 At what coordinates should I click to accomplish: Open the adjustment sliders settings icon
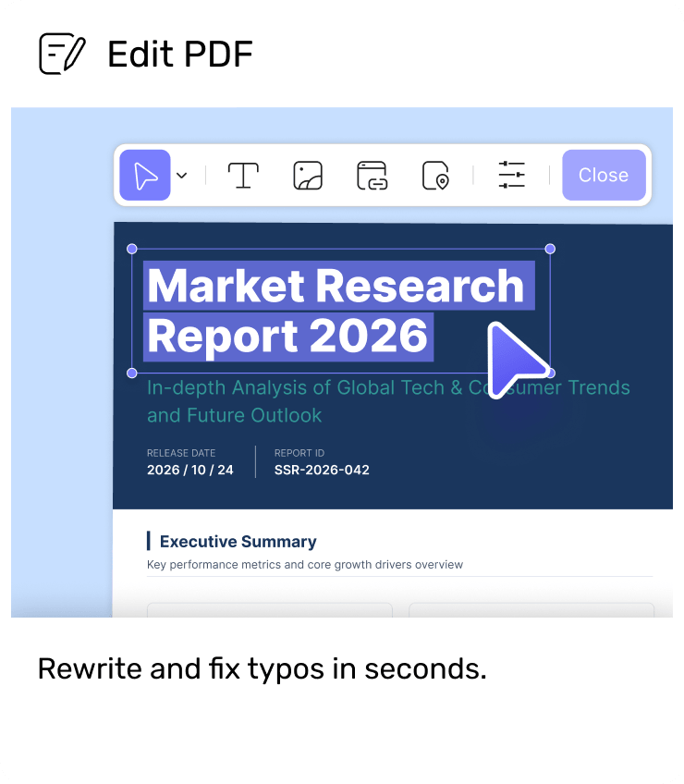point(511,175)
